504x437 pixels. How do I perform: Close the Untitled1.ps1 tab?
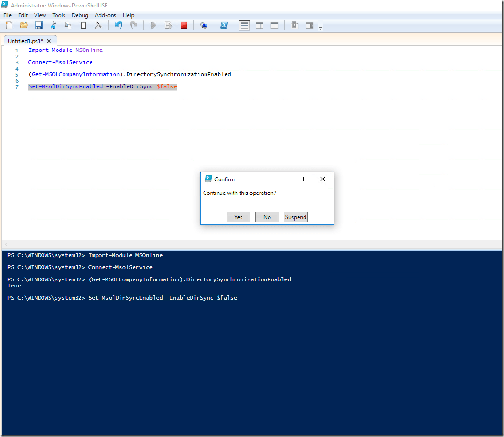click(x=49, y=41)
